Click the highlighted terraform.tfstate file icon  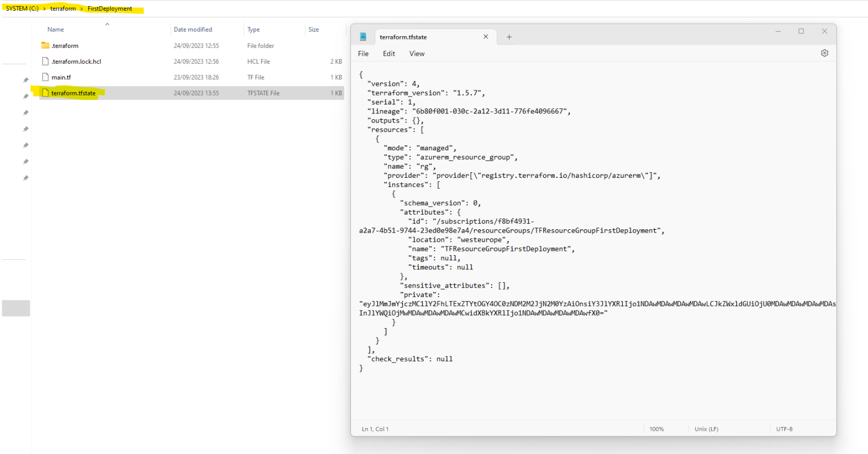click(x=45, y=93)
